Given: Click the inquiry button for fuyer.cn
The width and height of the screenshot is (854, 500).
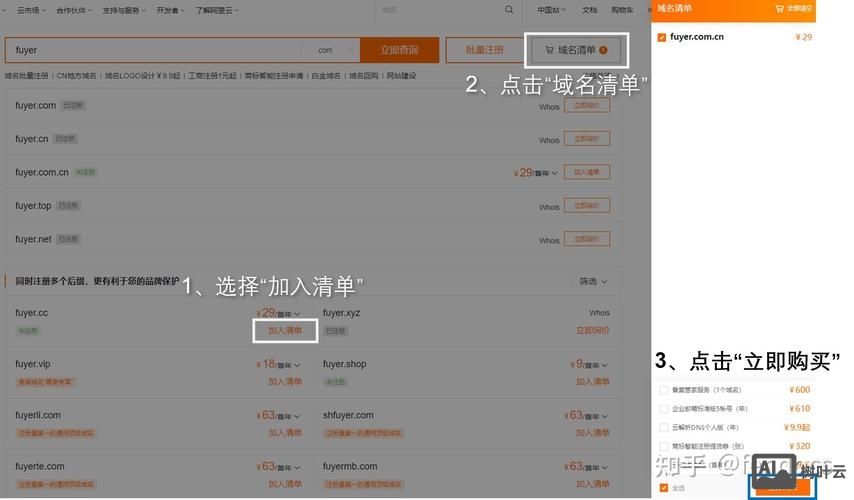Looking at the screenshot, I should (x=587, y=139).
